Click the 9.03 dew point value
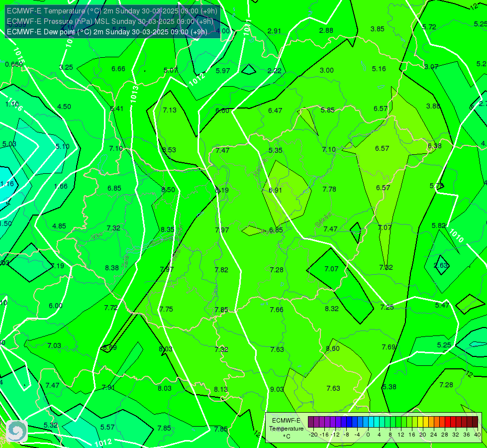The width and height of the screenshot is (487, 448). (x=277, y=389)
